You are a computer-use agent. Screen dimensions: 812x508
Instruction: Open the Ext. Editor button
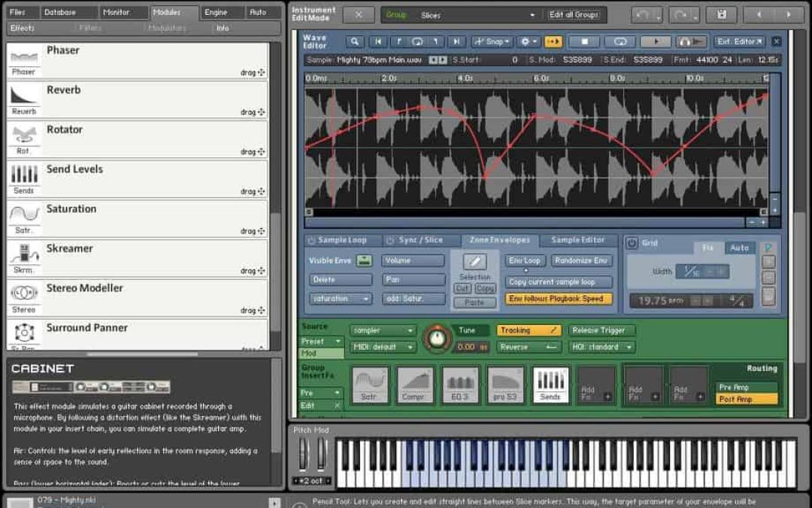point(740,41)
